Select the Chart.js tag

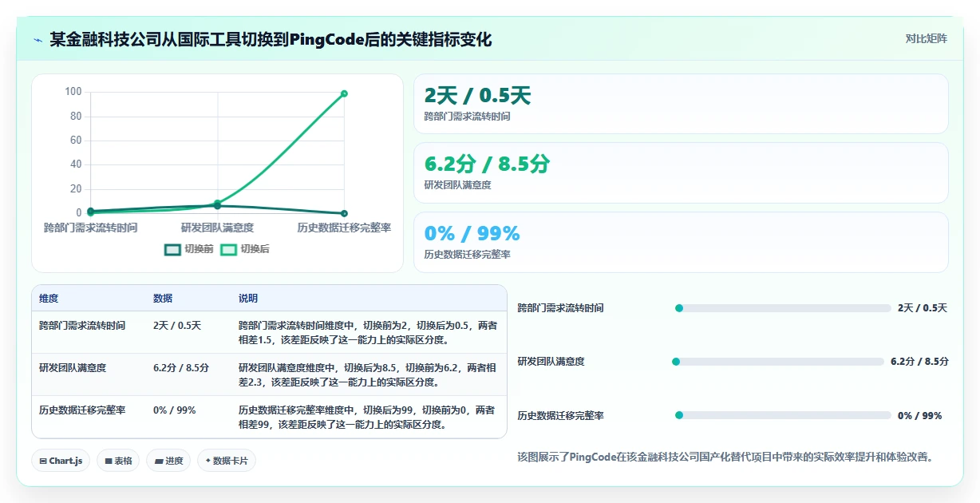[61, 461]
